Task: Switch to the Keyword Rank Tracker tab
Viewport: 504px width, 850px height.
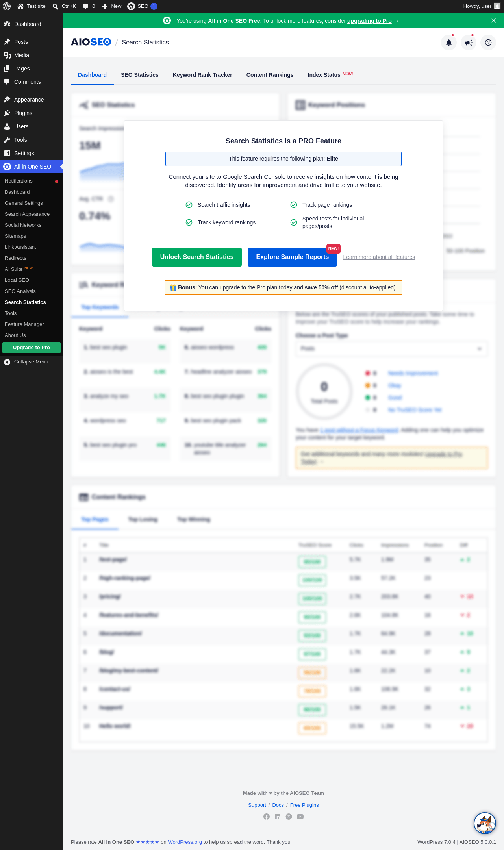Action: [202, 75]
